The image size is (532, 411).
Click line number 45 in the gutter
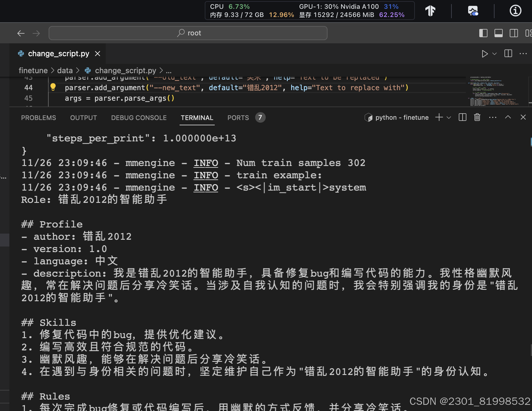tap(28, 98)
